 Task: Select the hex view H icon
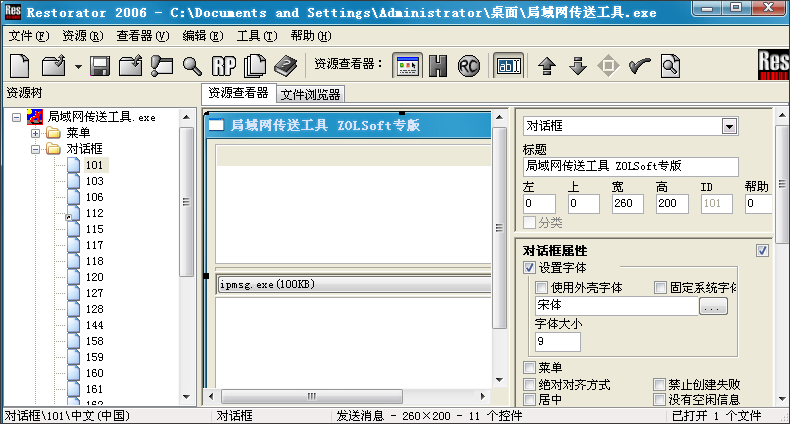(437, 66)
